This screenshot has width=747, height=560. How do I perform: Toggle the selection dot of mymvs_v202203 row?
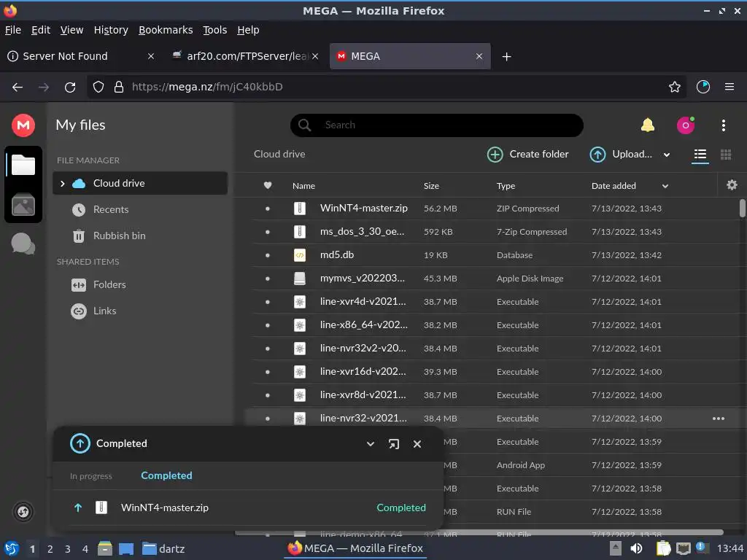coord(267,279)
